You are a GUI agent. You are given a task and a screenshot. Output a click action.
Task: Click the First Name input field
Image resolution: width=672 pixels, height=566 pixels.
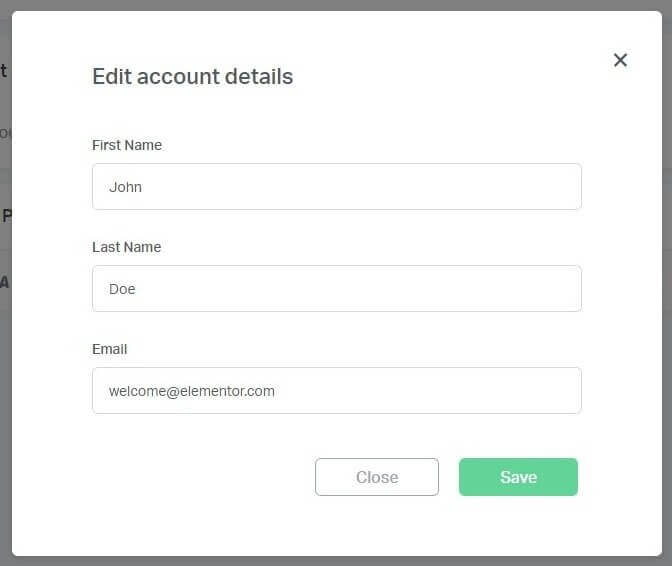click(x=336, y=187)
